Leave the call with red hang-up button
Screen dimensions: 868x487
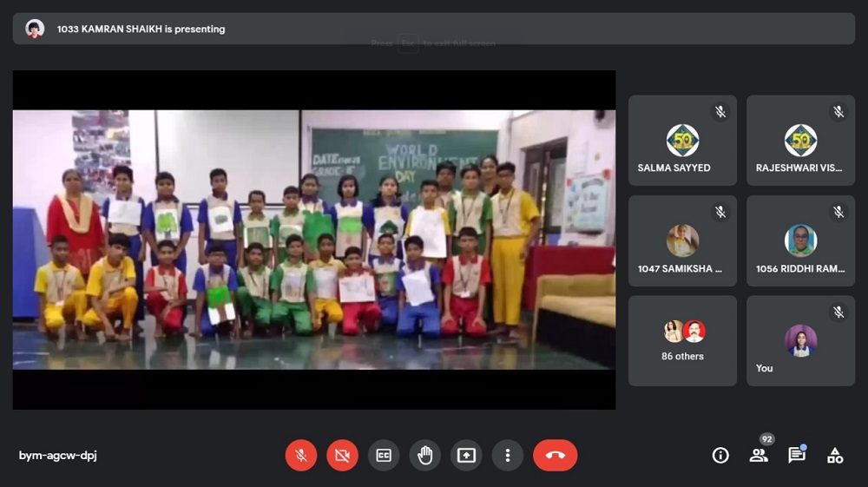click(x=556, y=455)
